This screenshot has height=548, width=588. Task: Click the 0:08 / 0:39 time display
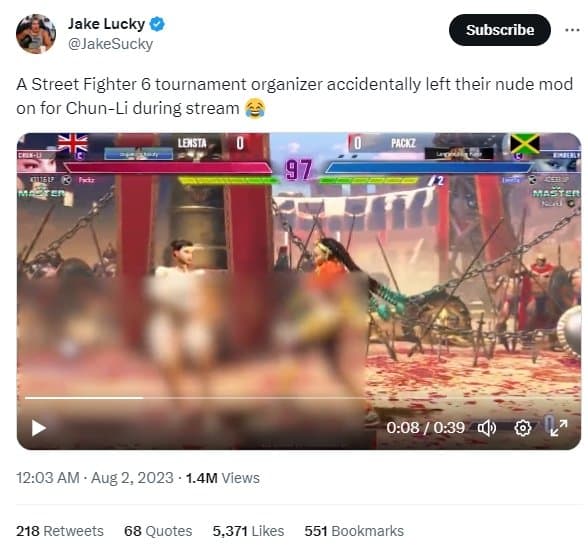(x=425, y=428)
